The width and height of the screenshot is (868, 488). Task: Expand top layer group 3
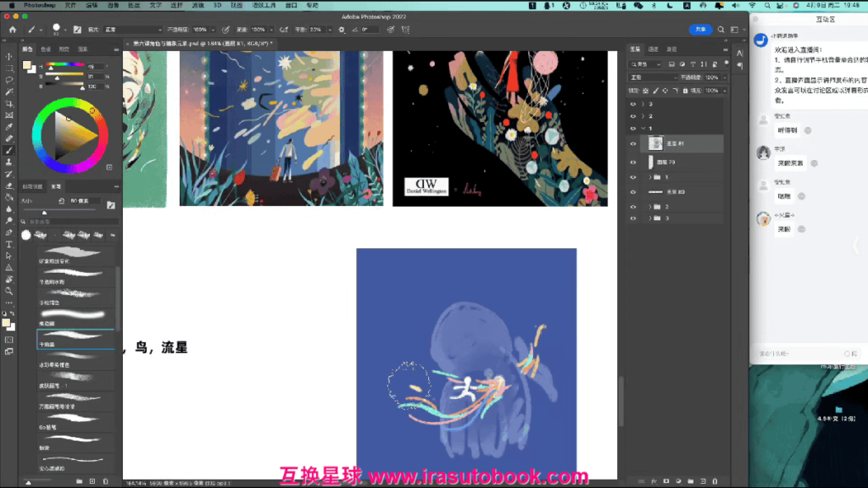643,104
